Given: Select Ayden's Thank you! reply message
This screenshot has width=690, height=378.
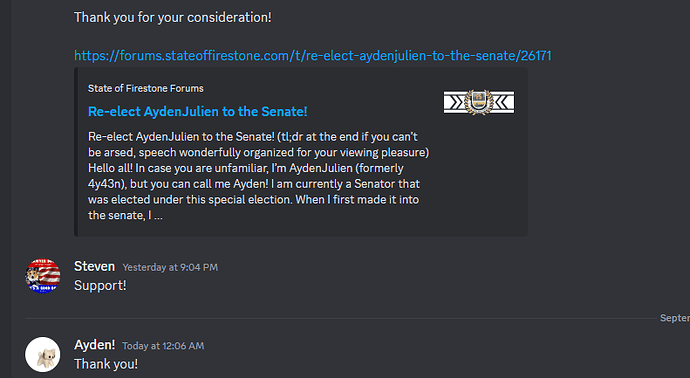Looking at the screenshot, I should click(106, 364).
